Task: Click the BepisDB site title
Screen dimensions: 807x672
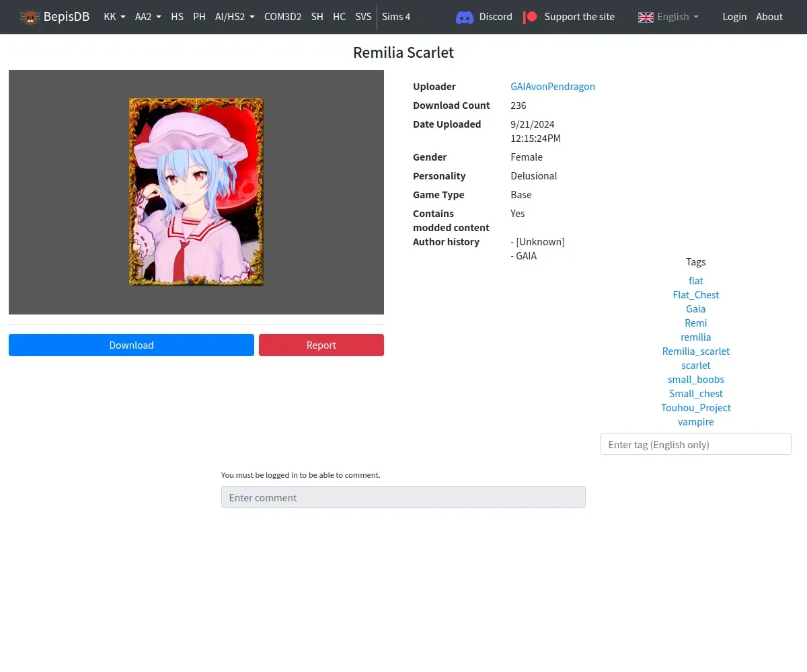Action: 67,17
